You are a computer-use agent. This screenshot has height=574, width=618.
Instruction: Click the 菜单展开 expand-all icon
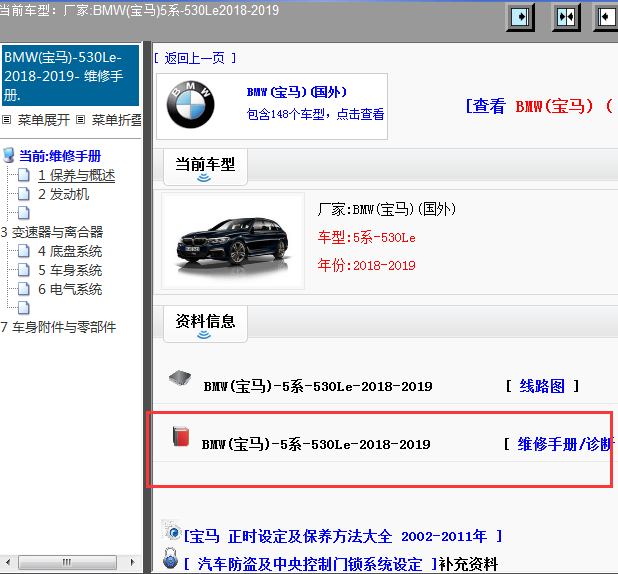click(x=6, y=119)
